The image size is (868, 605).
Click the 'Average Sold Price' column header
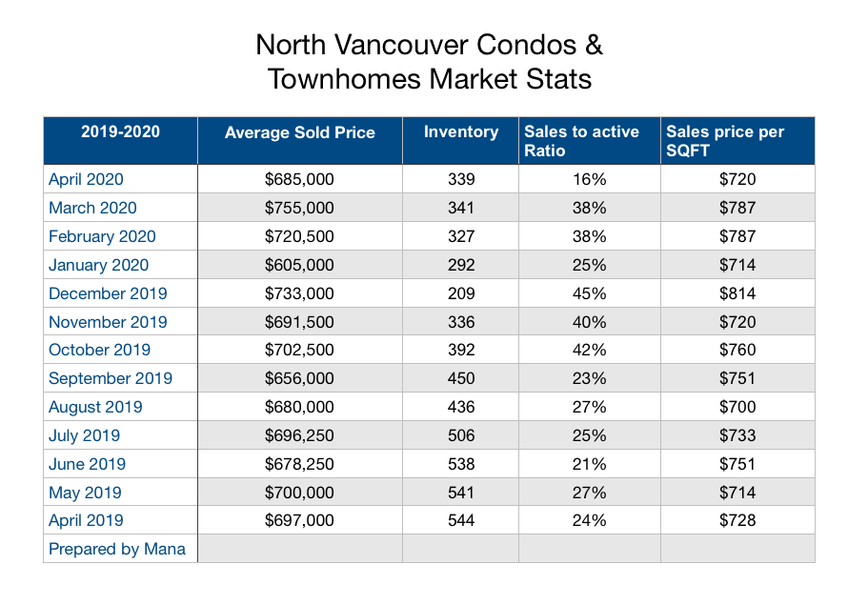coord(300,132)
